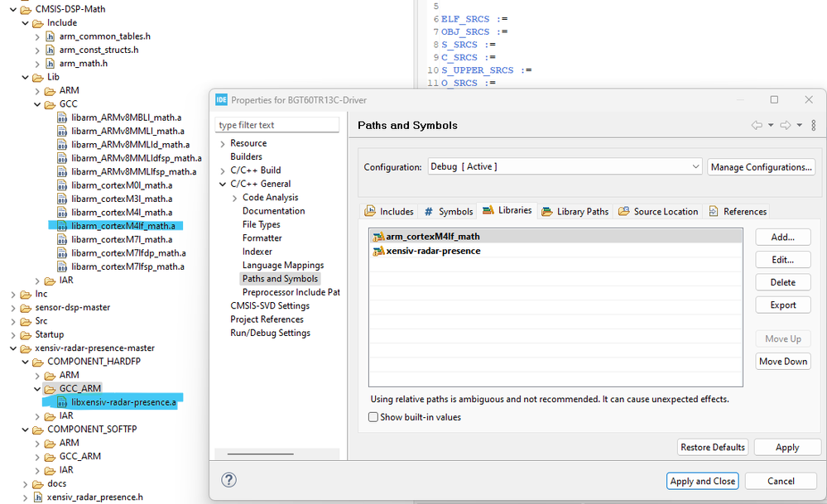
Task: Maximize the Properties dialog window
Action: pos(774,99)
